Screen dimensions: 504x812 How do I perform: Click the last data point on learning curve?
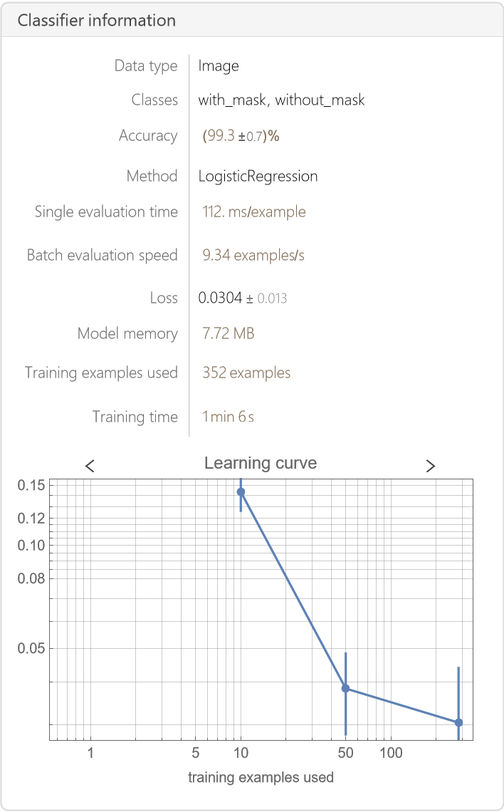[x=458, y=722]
